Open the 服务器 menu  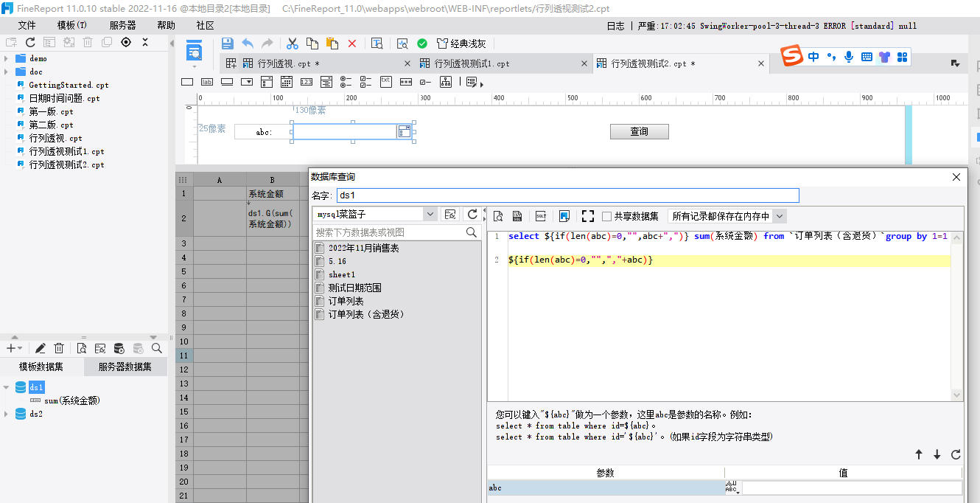coord(122,25)
